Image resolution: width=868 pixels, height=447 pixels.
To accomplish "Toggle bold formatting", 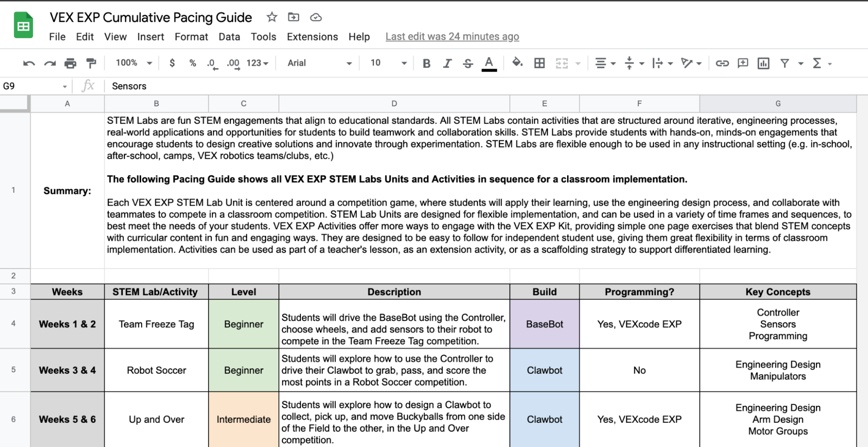I will click(426, 63).
